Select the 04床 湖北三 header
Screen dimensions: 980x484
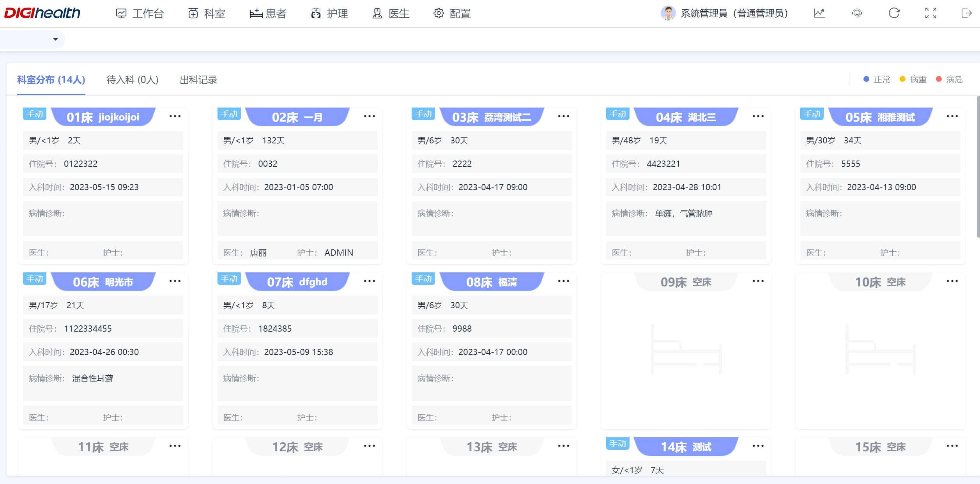(x=686, y=117)
